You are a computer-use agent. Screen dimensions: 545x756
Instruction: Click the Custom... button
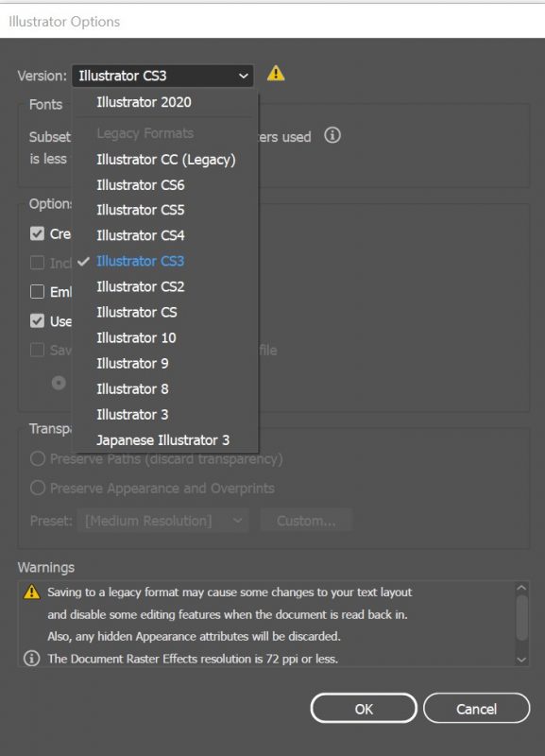pos(306,521)
